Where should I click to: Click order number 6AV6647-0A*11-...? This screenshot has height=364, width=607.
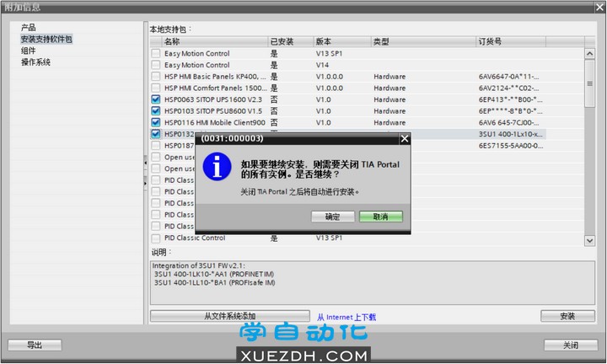tap(508, 77)
